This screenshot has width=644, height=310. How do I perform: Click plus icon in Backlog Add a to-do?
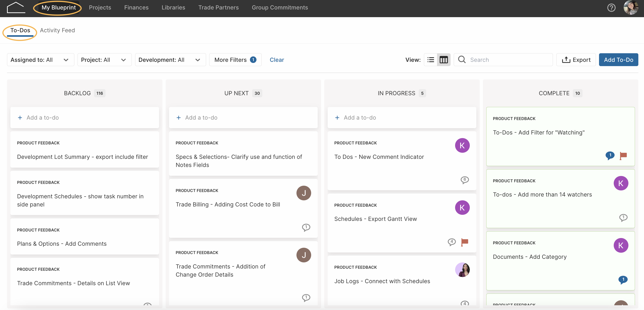(x=20, y=118)
